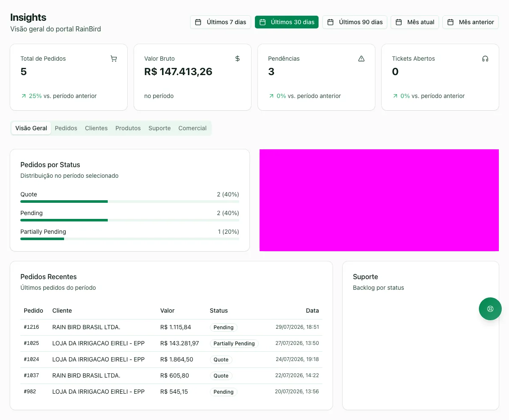
Task: Filter by Últimos 7 dias
Action: click(x=221, y=22)
